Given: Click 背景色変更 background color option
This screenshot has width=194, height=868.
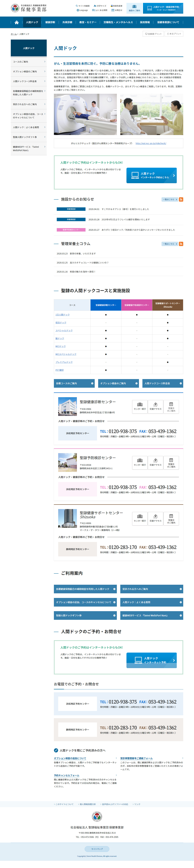Looking at the screenshot, I should point(116,6).
